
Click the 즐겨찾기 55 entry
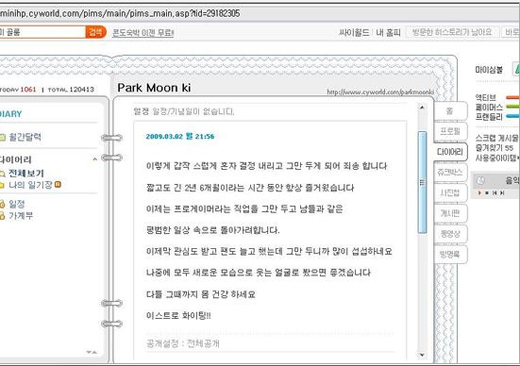click(494, 148)
